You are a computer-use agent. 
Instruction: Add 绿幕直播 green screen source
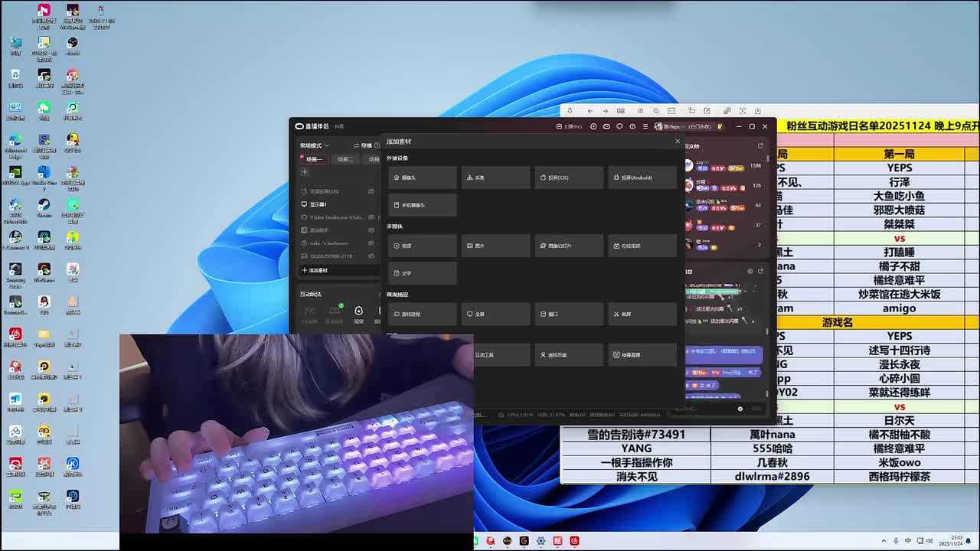642,355
